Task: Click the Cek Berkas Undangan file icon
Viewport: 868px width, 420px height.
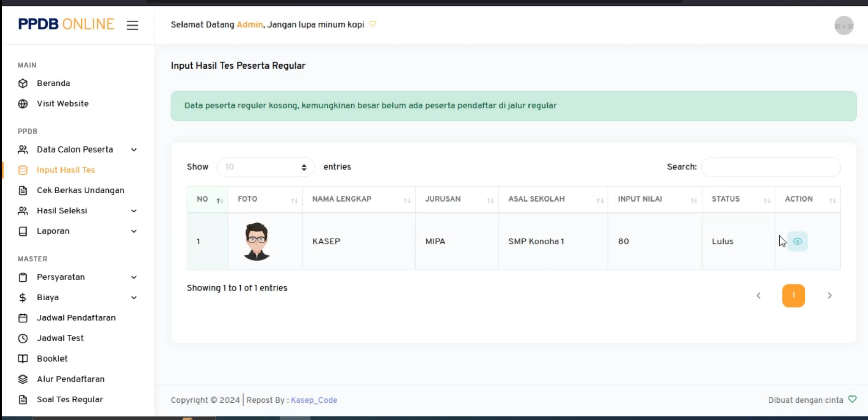Action: [23, 190]
